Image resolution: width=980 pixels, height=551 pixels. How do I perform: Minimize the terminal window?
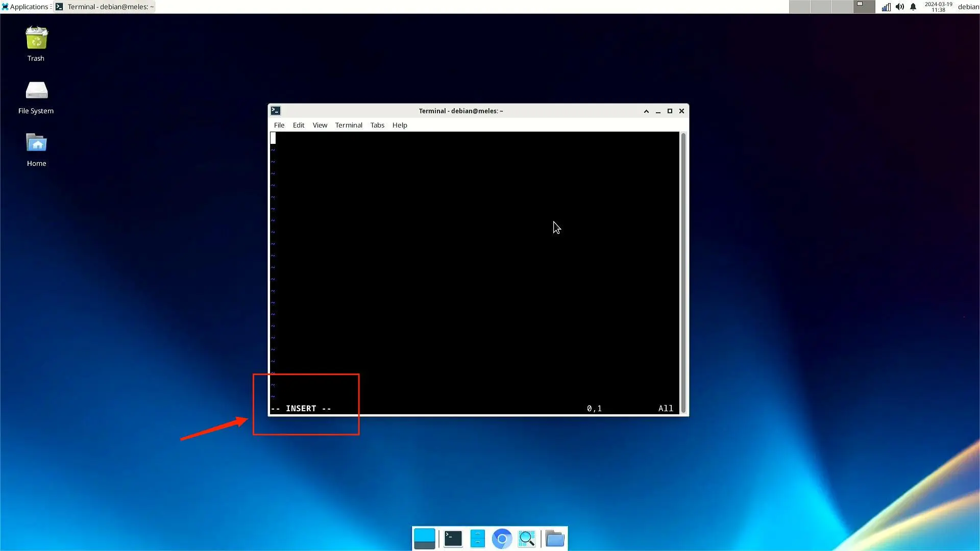[658, 111]
